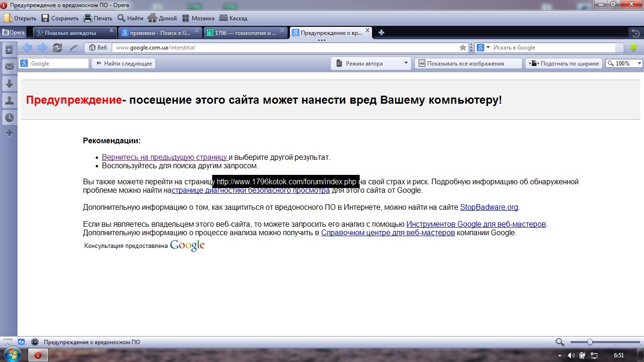Open 'странице диагностики безопасного просмотра' link

pyautogui.click(x=250, y=190)
